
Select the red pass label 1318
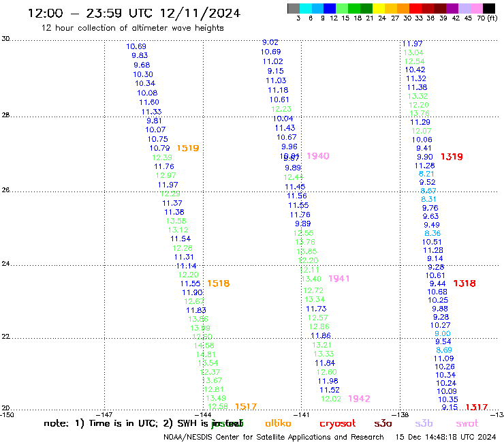464,284
